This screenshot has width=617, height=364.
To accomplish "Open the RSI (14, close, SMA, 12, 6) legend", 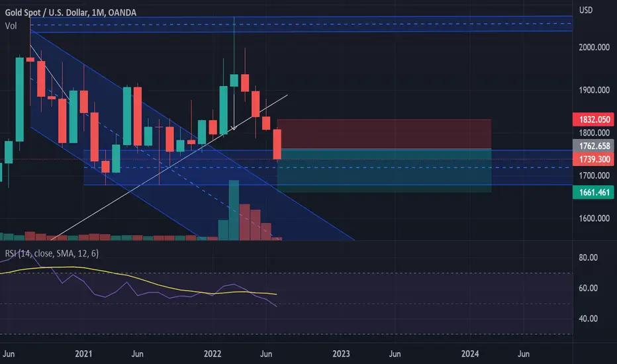I will coord(52,253).
